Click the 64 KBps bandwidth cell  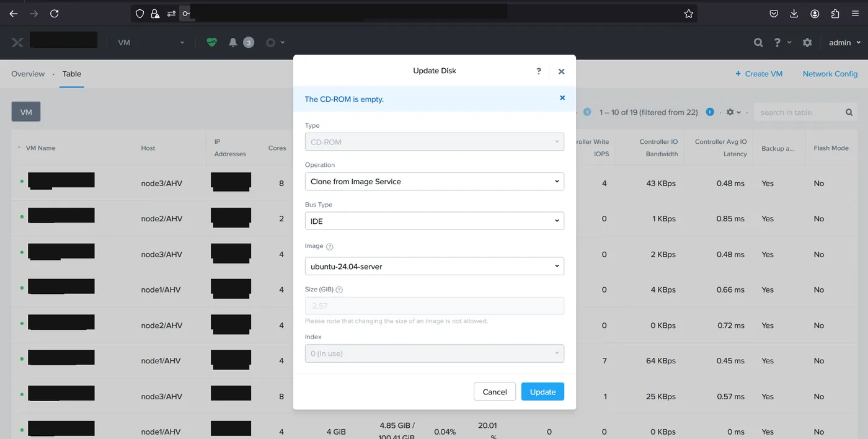(x=661, y=361)
